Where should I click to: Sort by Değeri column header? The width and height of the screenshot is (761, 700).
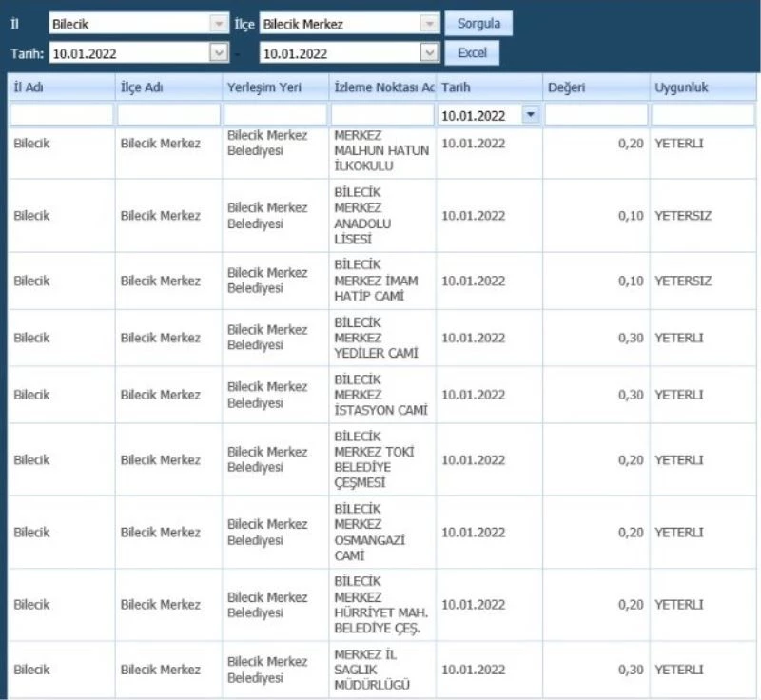click(x=595, y=88)
